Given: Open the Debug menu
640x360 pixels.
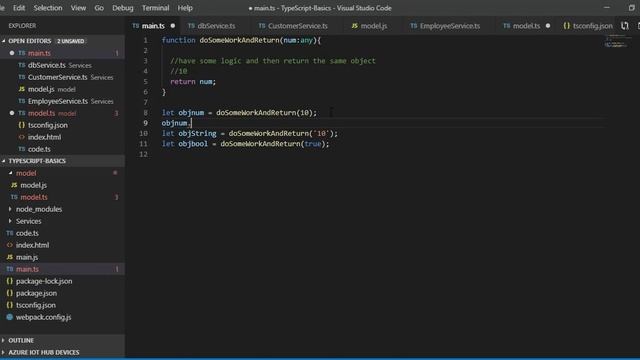Looking at the screenshot, I should tap(123, 8).
